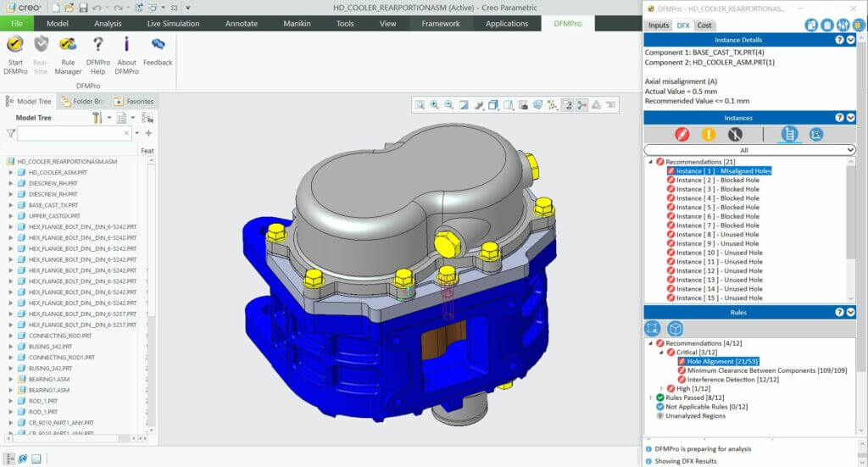Viewport: 868px width, 467px height.
Task: Switch to the Inputs tab in DFMPro
Action: click(x=658, y=25)
